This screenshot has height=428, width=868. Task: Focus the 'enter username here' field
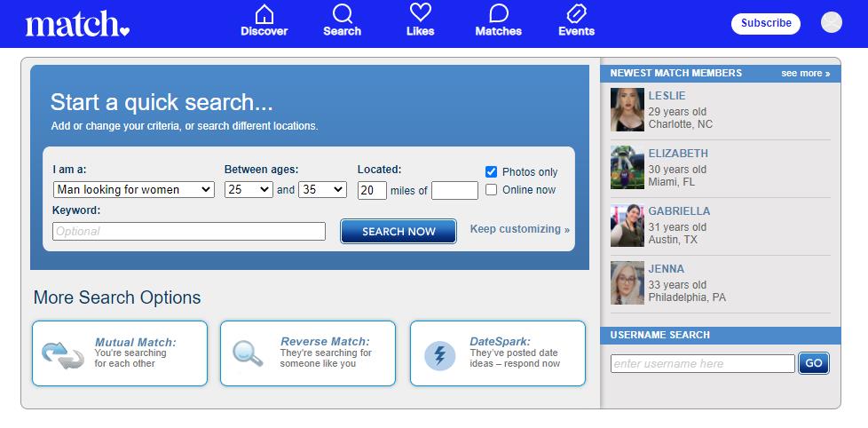pos(703,364)
